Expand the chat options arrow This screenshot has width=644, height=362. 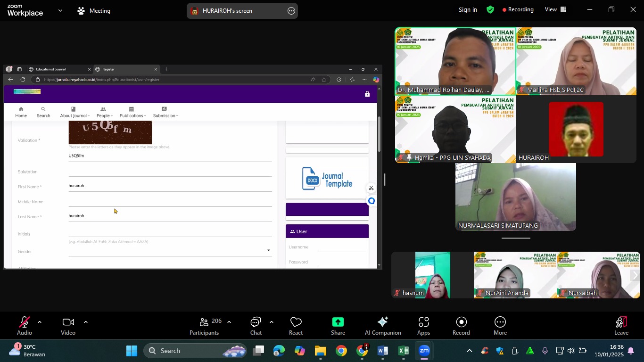[272, 322]
